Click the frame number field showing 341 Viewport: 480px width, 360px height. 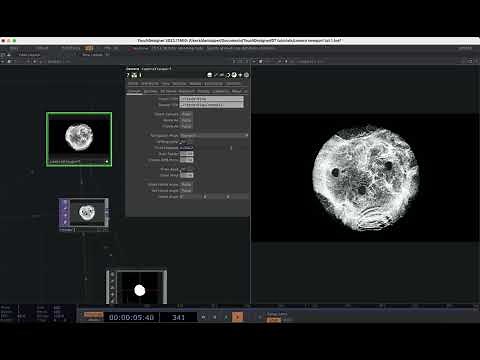[178, 317]
